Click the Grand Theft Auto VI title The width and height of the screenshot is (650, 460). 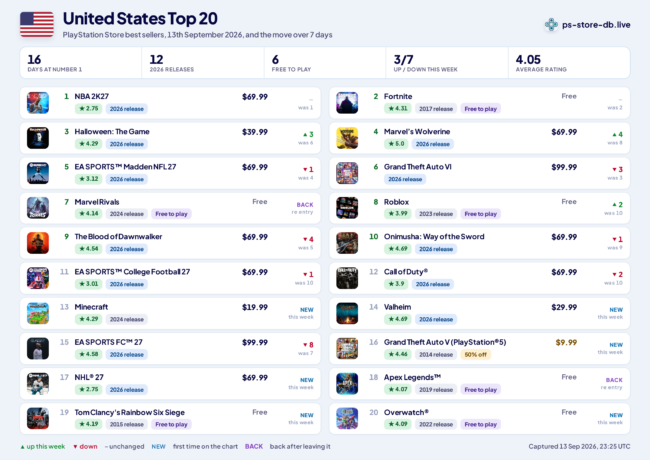point(417,167)
